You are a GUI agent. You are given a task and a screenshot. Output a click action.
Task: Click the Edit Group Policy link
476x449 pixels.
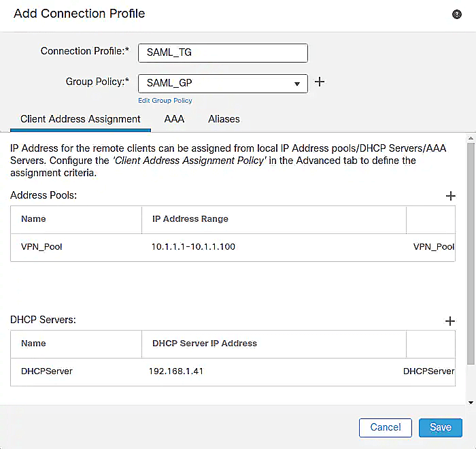click(165, 101)
